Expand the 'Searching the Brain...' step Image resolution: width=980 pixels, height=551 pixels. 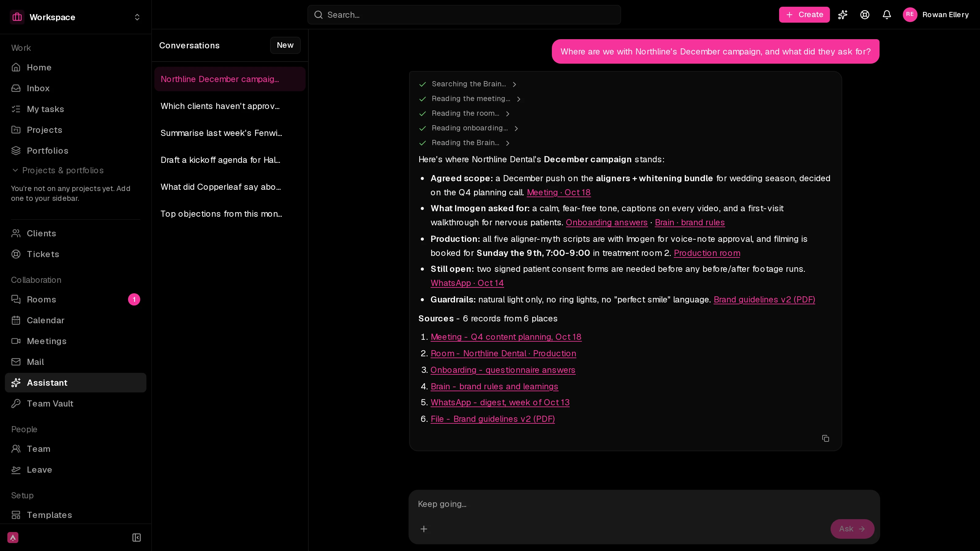pyautogui.click(x=468, y=84)
